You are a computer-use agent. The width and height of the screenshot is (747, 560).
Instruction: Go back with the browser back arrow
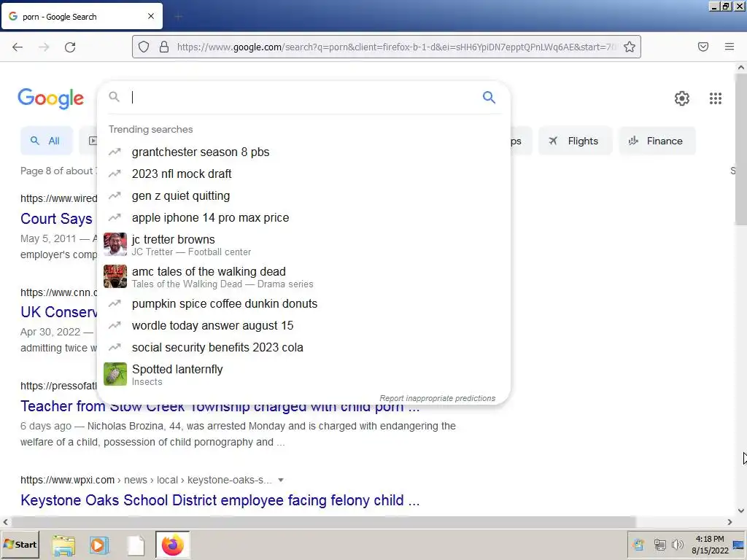coord(18,47)
